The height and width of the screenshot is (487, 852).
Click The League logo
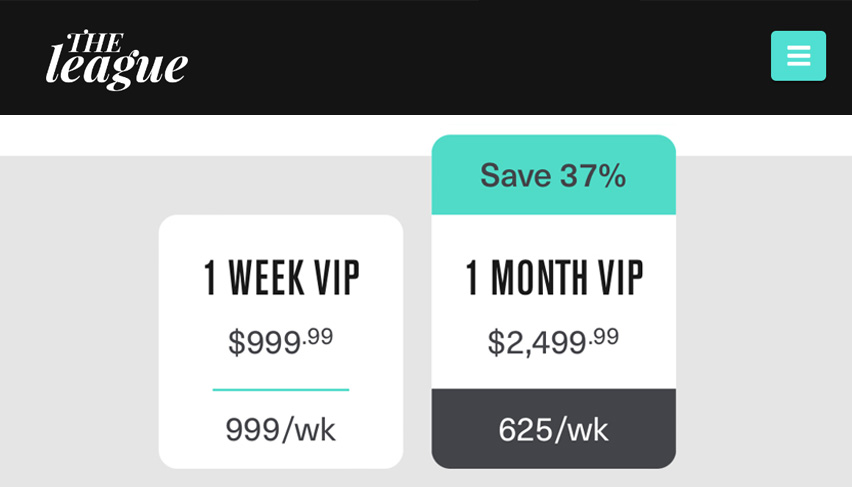click(117, 60)
